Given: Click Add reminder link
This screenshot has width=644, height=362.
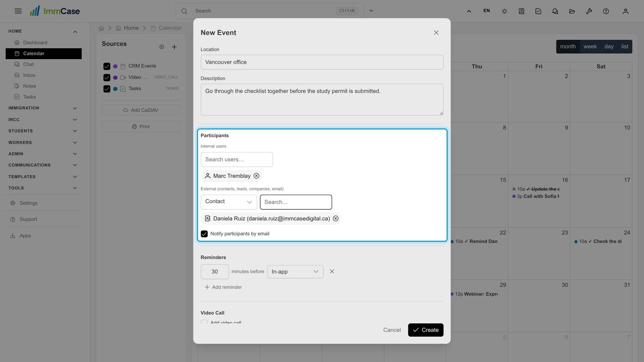Looking at the screenshot, I should tap(223, 287).
